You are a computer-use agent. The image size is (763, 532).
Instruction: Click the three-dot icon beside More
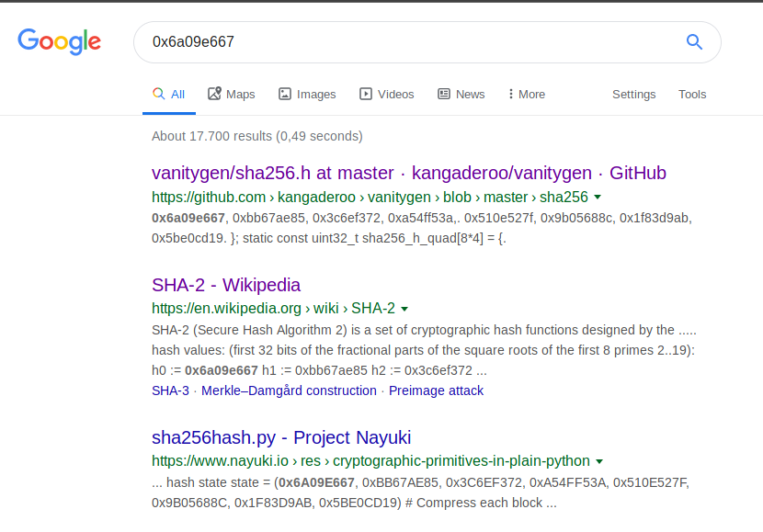pos(510,94)
